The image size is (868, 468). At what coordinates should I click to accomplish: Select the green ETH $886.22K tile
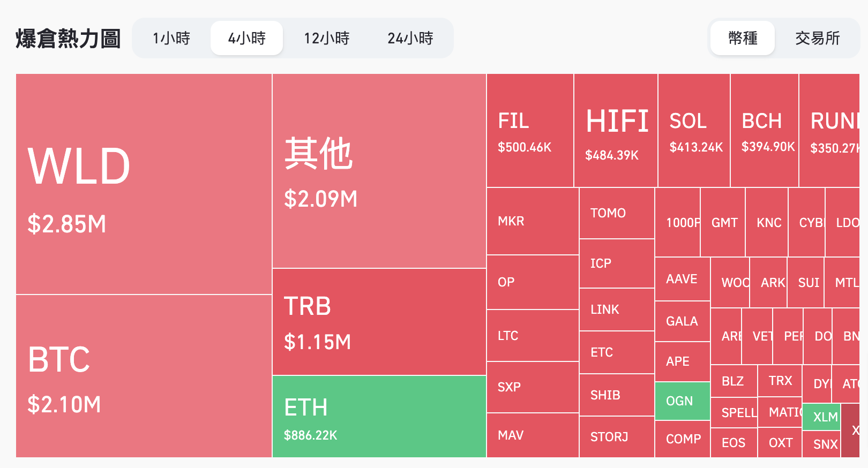(379, 417)
